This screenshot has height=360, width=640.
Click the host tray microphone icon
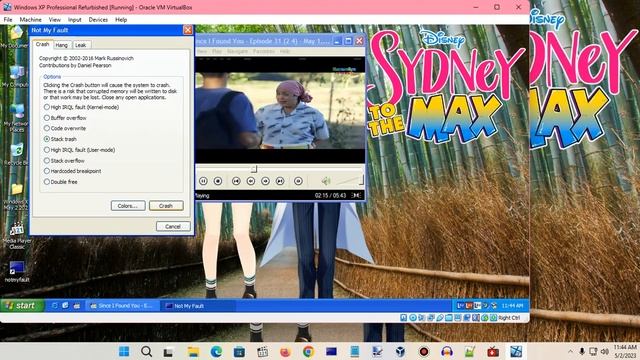[582, 351]
